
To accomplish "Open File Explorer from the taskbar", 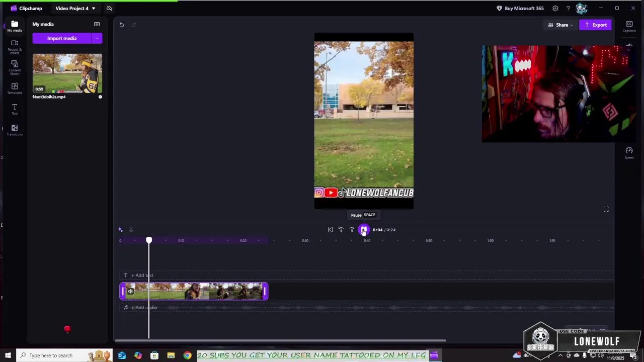I will tap(171, 355).
